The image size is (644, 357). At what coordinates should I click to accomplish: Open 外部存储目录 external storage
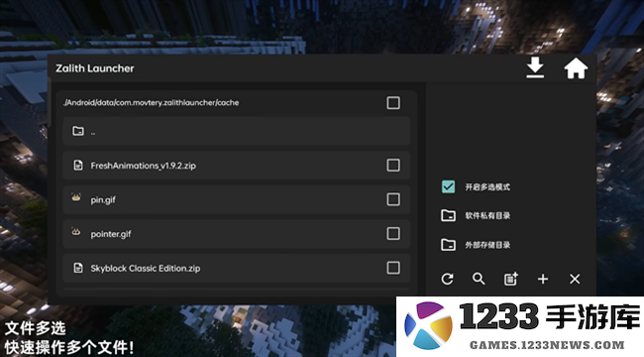[487, 245]
